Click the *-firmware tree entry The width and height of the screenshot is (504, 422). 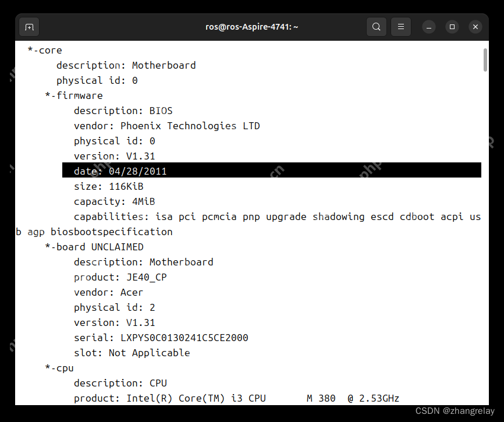pyautogui.click(x=73, y=95)
